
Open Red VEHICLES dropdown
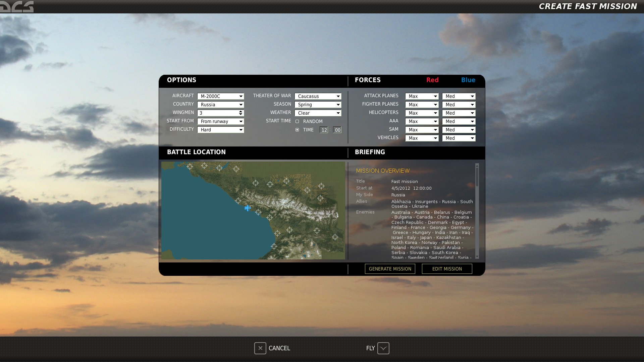pyautogui.click(x=422, y=138)
